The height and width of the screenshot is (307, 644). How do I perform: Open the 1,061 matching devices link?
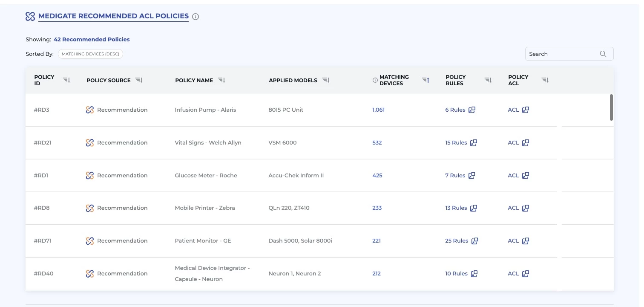tap(378, 110)
